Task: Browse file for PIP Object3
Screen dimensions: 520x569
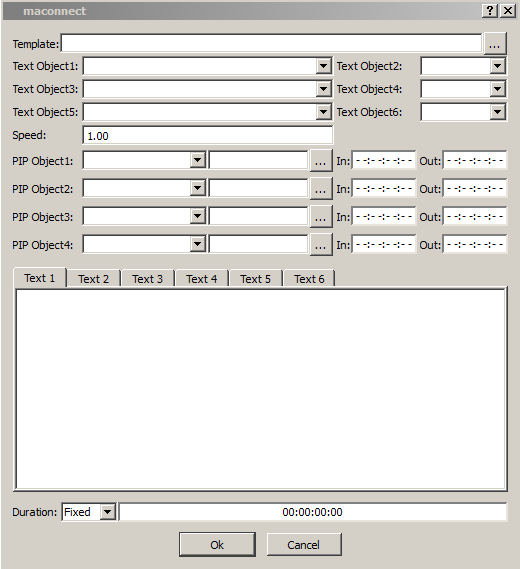Action: click(321, 217)
